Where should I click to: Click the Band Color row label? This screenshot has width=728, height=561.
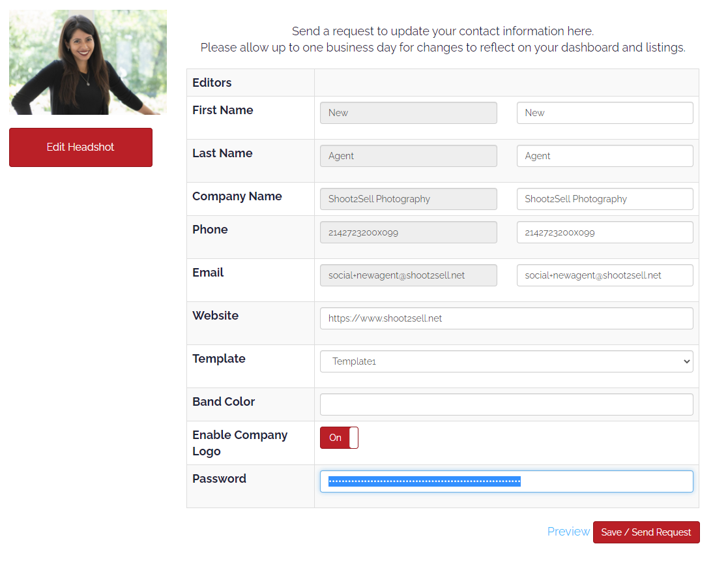(224, 402)
